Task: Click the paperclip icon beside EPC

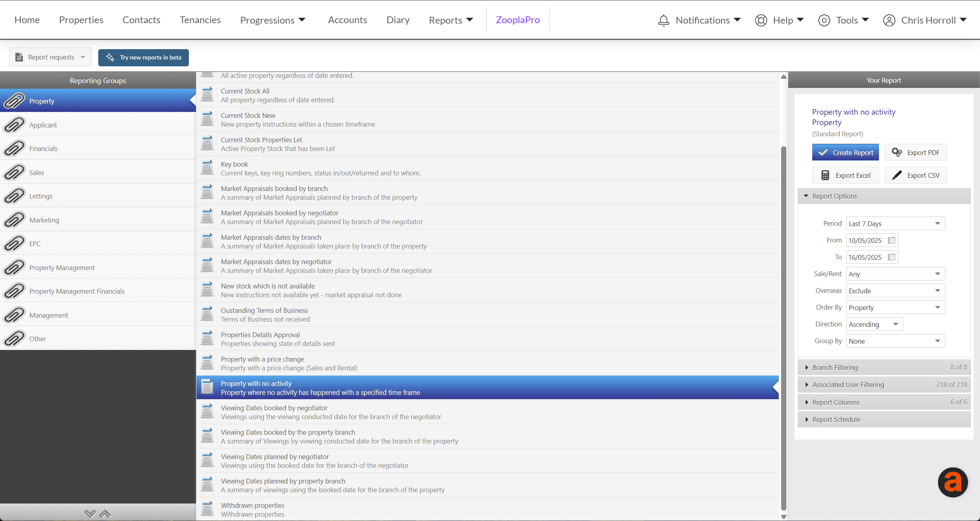Action: pyautogui.click(x=14, y=243)
